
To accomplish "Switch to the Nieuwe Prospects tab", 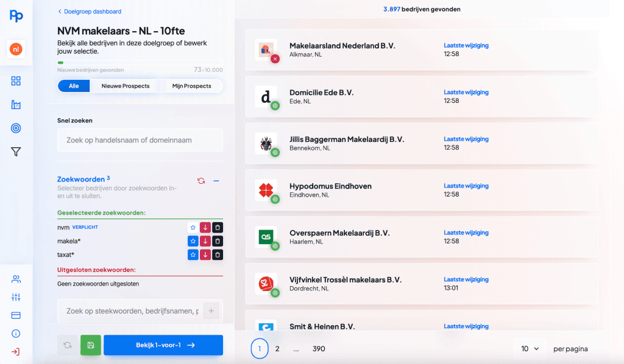I will [x=126, y=86].
